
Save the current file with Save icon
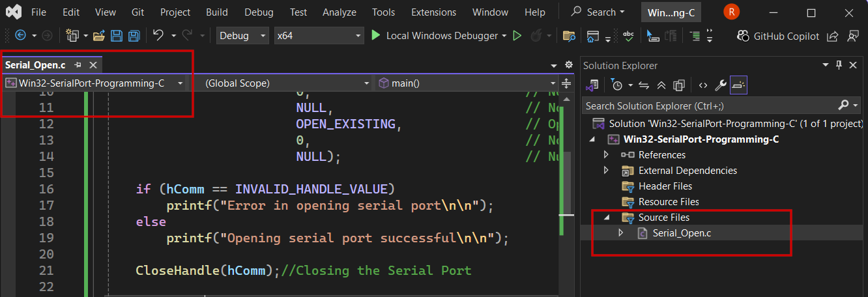117,36
